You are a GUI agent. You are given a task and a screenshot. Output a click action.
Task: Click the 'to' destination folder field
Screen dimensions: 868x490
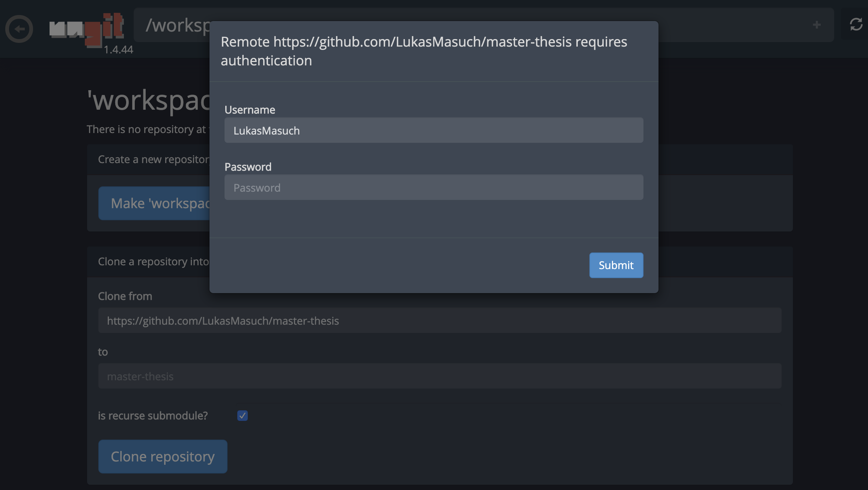440,376
